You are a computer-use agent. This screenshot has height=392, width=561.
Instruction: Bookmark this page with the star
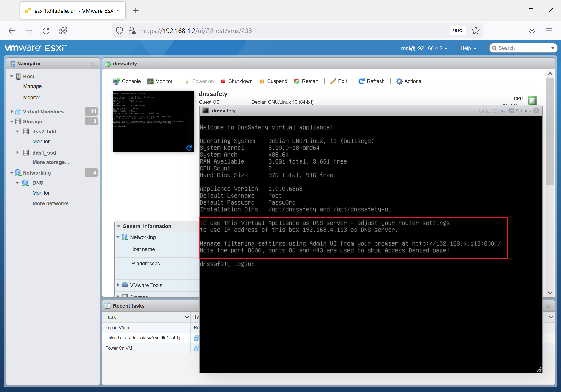[x=476, y=31]
